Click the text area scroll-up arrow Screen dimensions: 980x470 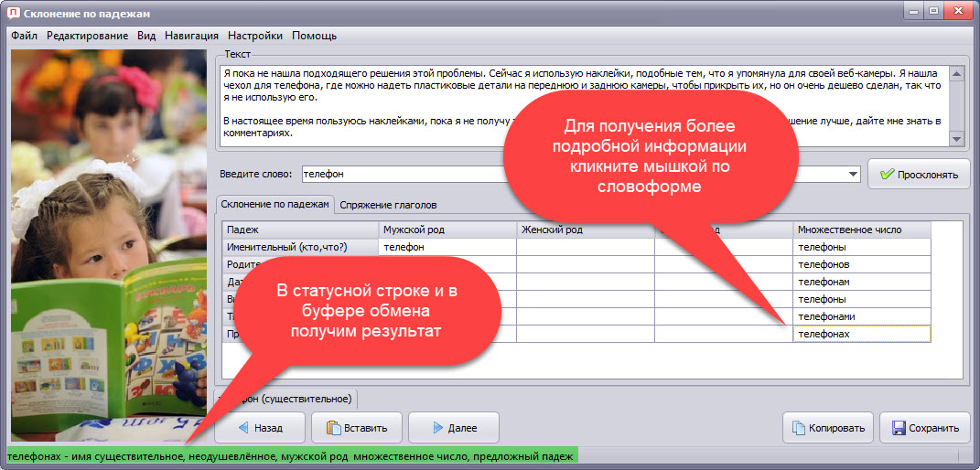pyautogui.click(x=956, y=73)
